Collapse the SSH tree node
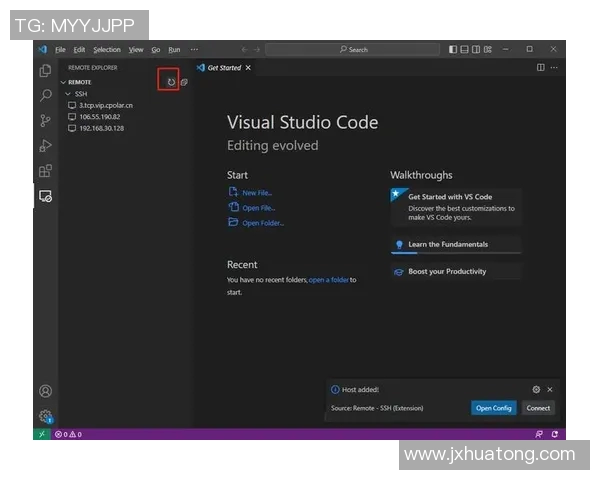 pos(80,94)
